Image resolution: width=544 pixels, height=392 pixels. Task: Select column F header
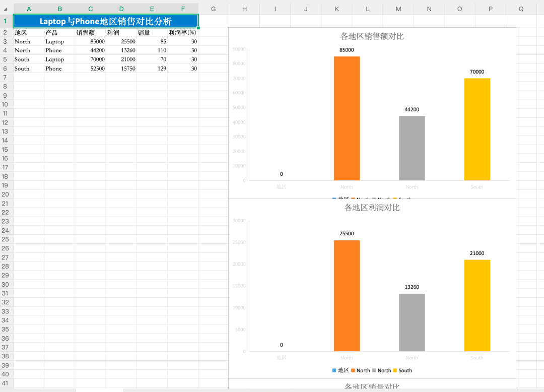coord(183,9)
